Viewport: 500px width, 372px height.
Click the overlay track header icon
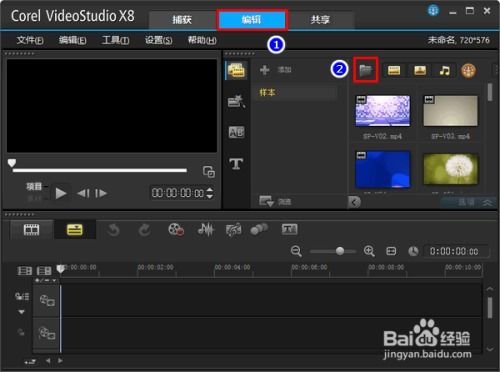[47, 333]
